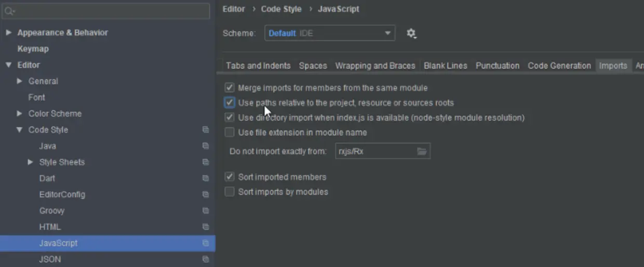Expand the General tree node

pos(19,81)
